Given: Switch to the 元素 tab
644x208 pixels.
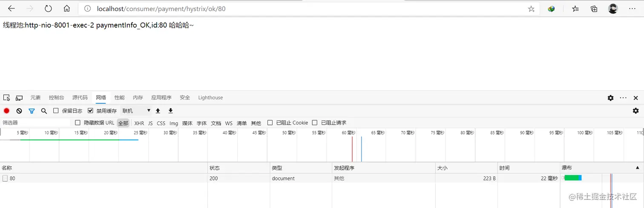Looking at the screenshot, I should click(35, 98).
